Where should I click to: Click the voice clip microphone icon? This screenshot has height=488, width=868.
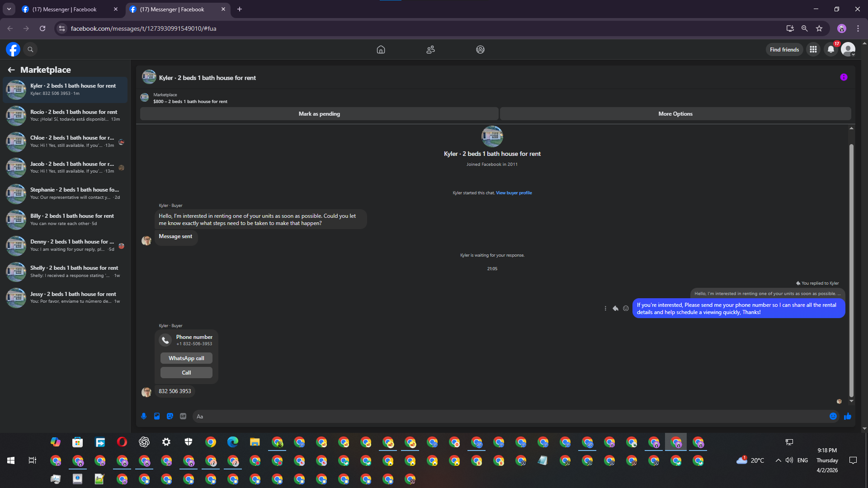(x=144, y=416)
